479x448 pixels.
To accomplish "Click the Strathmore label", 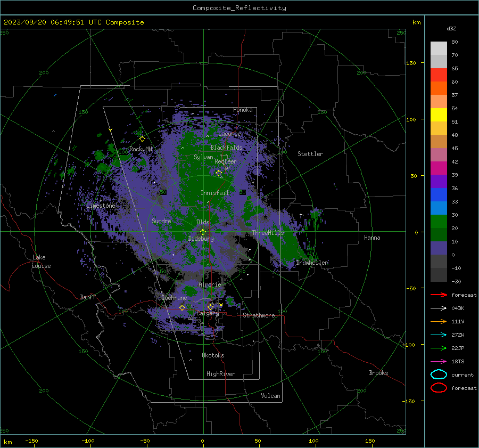I will (x=259, y=315).
